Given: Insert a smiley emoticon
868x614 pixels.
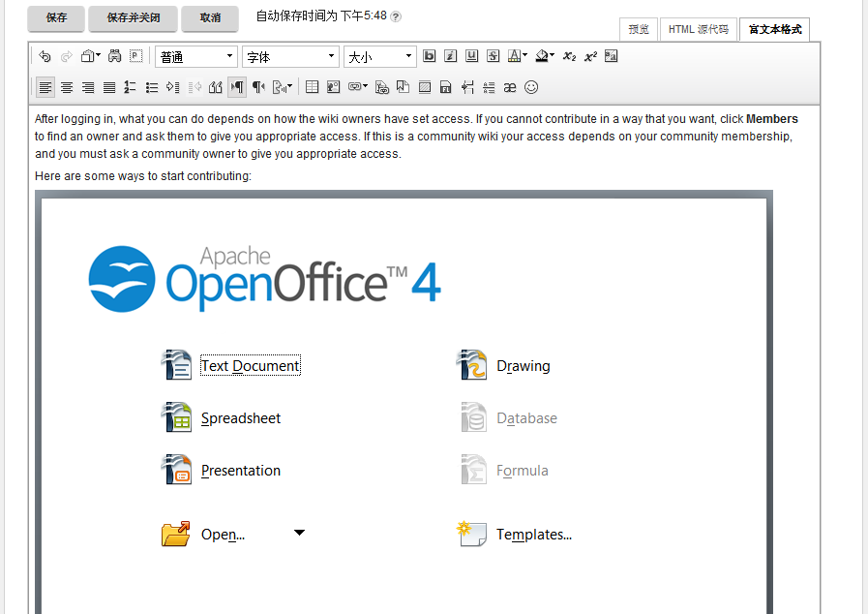Looking at the screenshot, I should point(531,87).
